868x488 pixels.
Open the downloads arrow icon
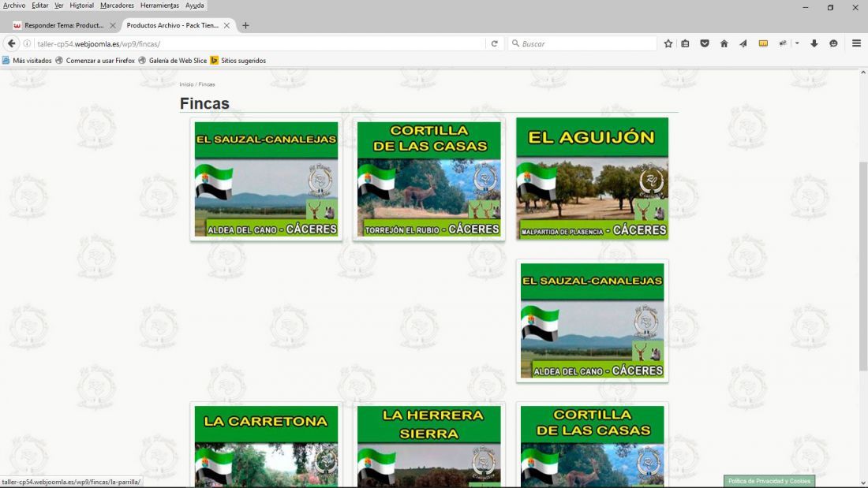(x=814, y=43)
